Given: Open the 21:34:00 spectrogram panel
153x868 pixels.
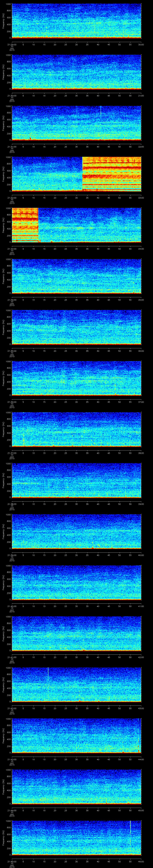Looking at the screenshot, I should click(76, 276).
